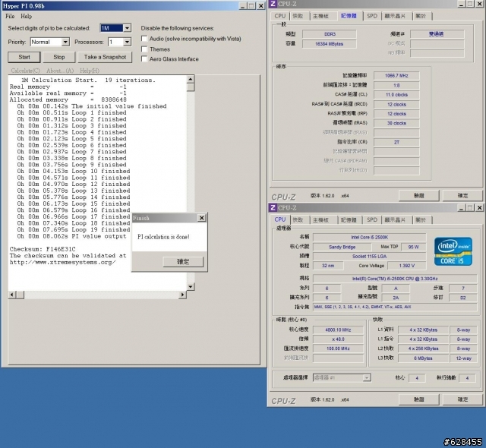Viewport: 486px width, 448px height.
Task: Click the xtremesystems.org URL in the log
Action: [x=62, y=263]
